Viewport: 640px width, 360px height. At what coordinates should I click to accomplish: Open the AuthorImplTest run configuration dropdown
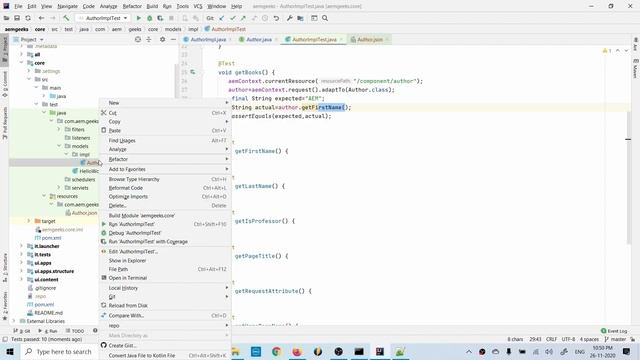tap(103, 18)
